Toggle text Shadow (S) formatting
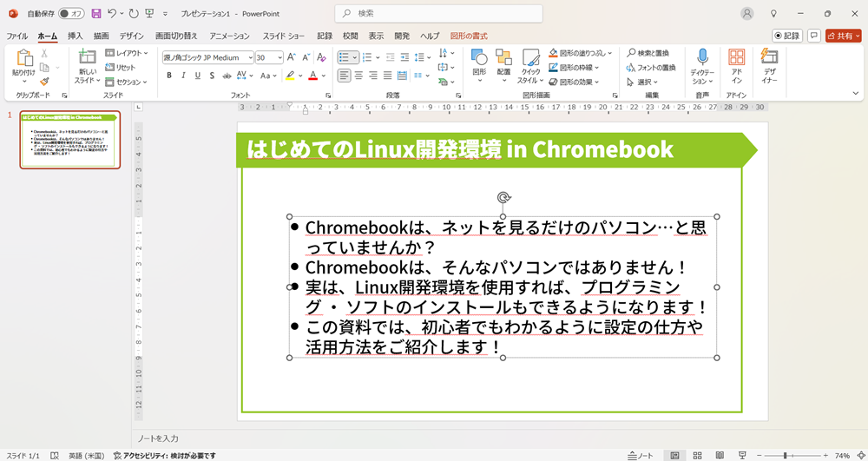This screenshot has height=461, width=868. tap(212, 76)
